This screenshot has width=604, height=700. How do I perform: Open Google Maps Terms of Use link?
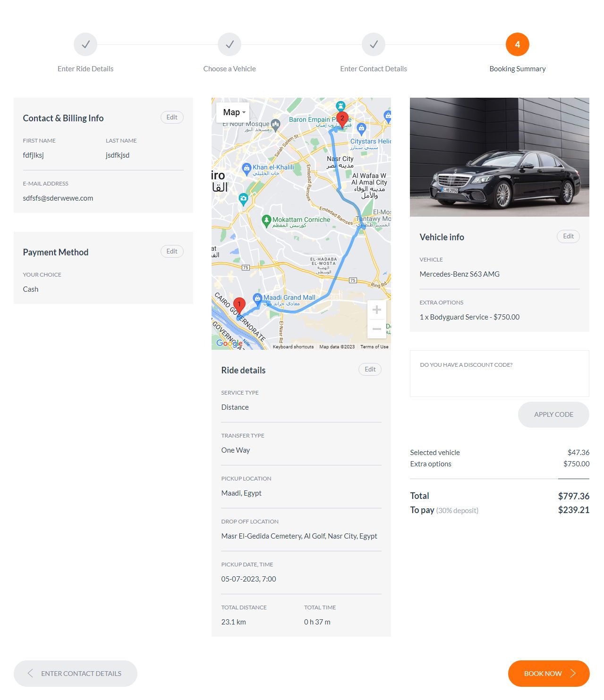[x=374, y=347]
